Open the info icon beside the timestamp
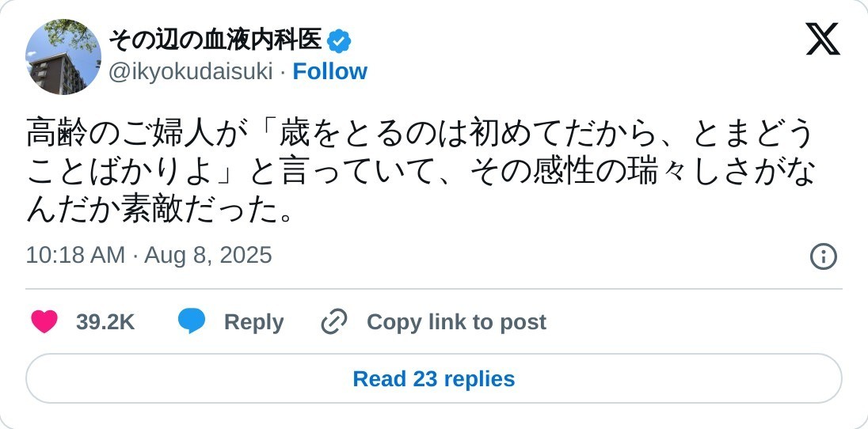 coord(823,256)
